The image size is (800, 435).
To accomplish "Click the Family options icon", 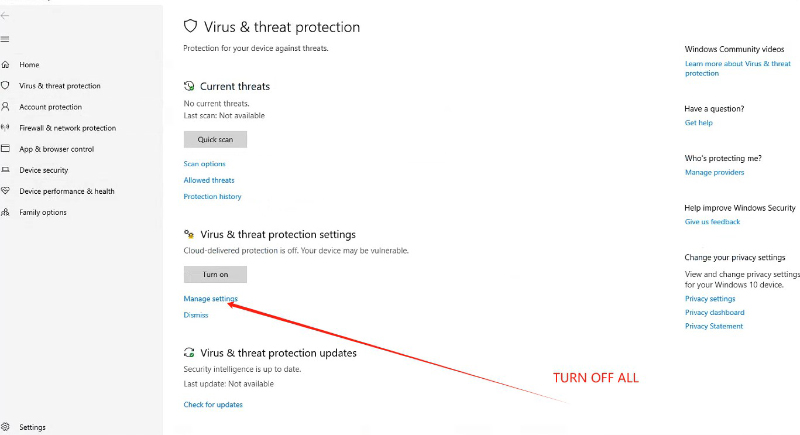I will point(6,212).
